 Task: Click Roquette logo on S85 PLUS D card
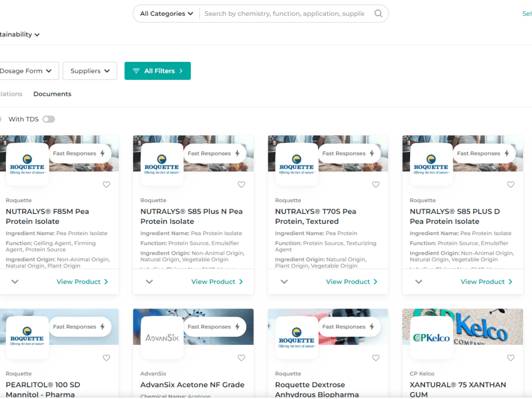[431, 164]
